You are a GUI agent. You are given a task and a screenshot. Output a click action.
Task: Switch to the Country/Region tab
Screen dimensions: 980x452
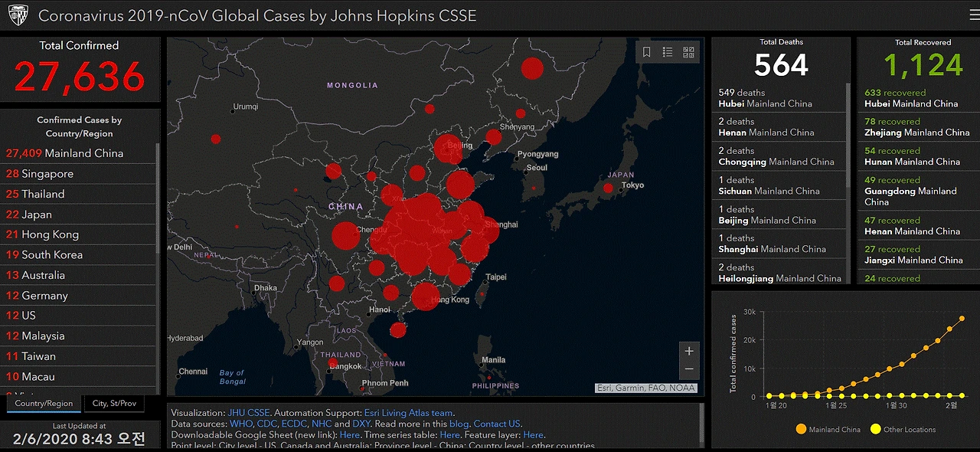pos(44,403)
